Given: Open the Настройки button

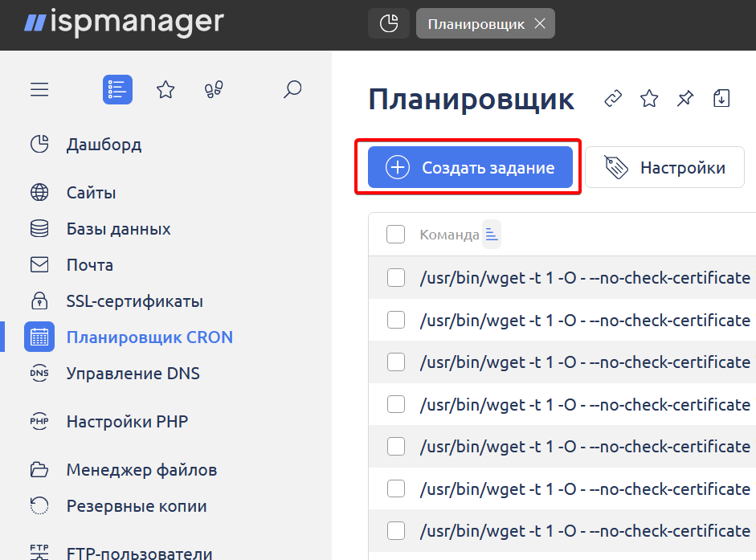Looking at the screenshot, I should pyautogui.click(x=664, y=168).
